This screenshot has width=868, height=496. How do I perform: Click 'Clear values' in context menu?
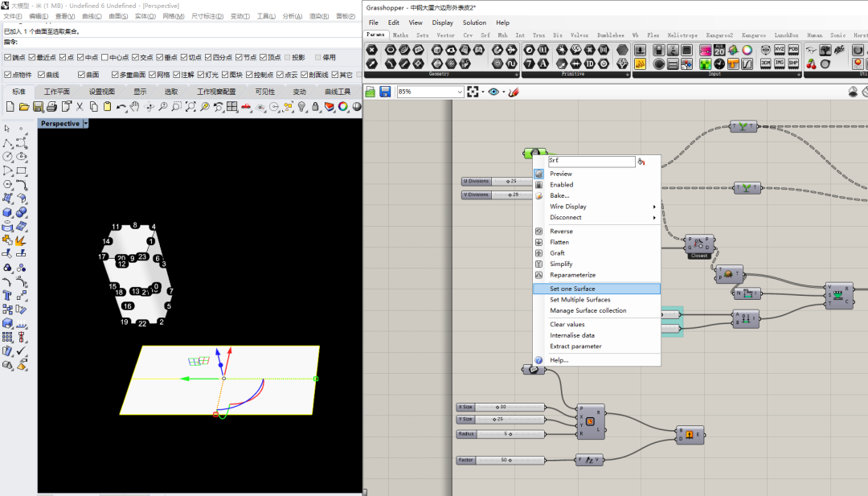[x=596, y=325]
